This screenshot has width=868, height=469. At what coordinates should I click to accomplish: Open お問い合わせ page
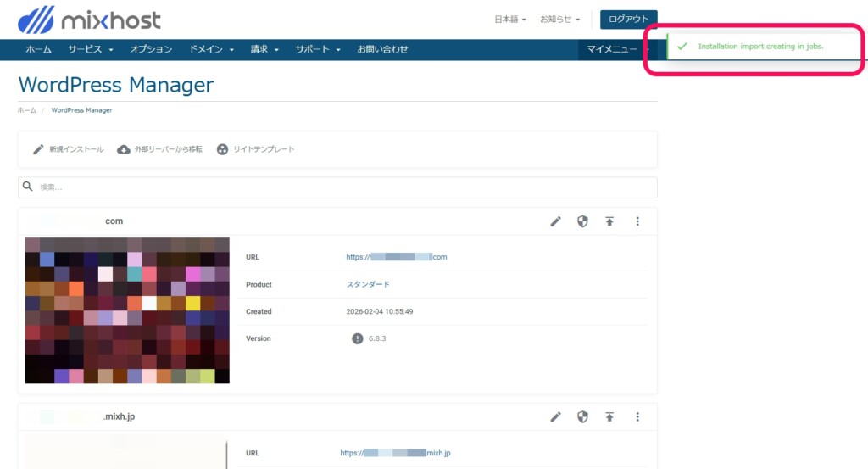[x=382, y=49]
